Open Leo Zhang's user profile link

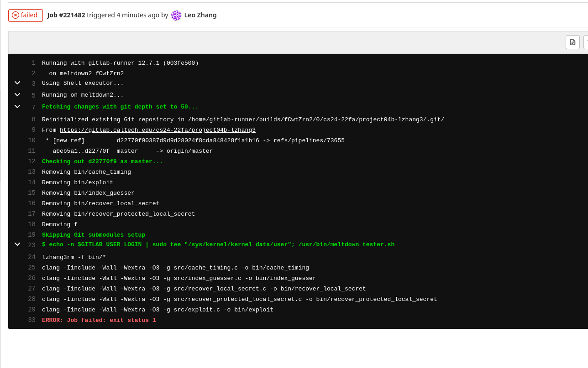pyautogui.click(x=200, y=15)
